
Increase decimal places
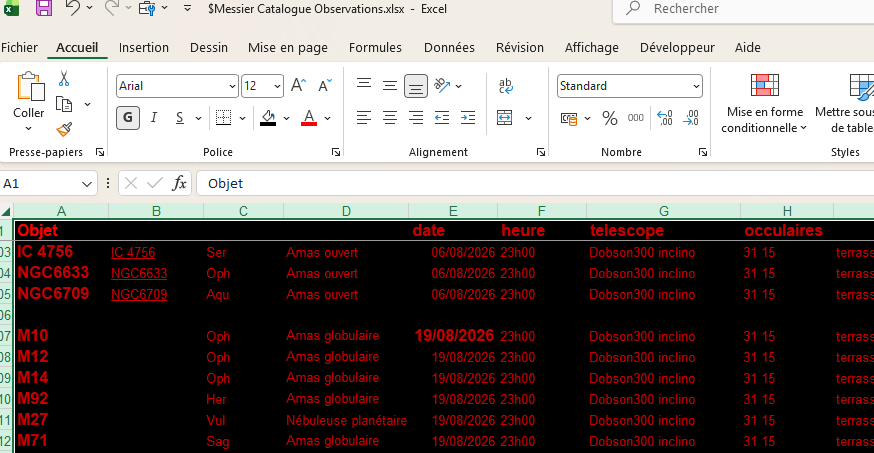point(664,118)
